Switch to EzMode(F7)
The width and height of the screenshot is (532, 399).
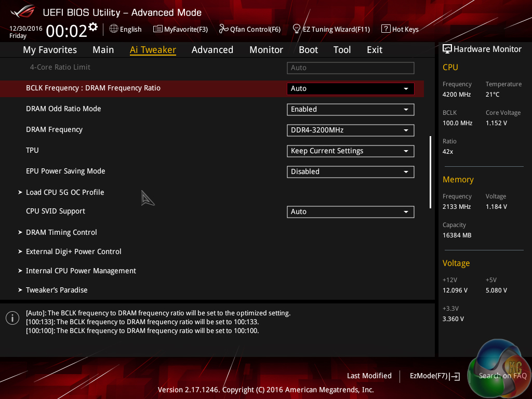coord(434,376)
